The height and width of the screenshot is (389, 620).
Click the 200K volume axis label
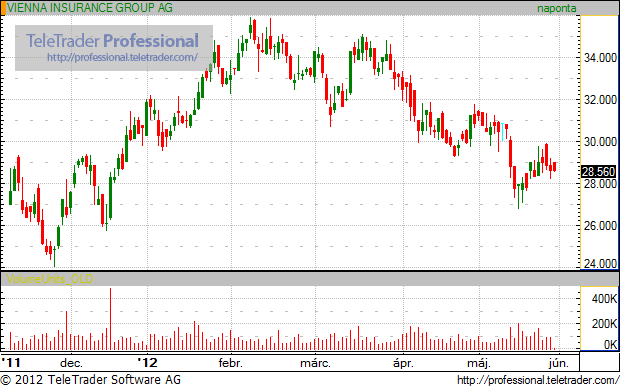pos(604,324)
